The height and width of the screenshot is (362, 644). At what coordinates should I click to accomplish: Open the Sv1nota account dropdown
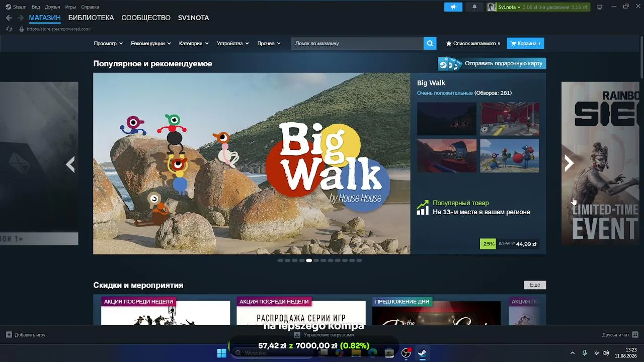tap(509, 7)
